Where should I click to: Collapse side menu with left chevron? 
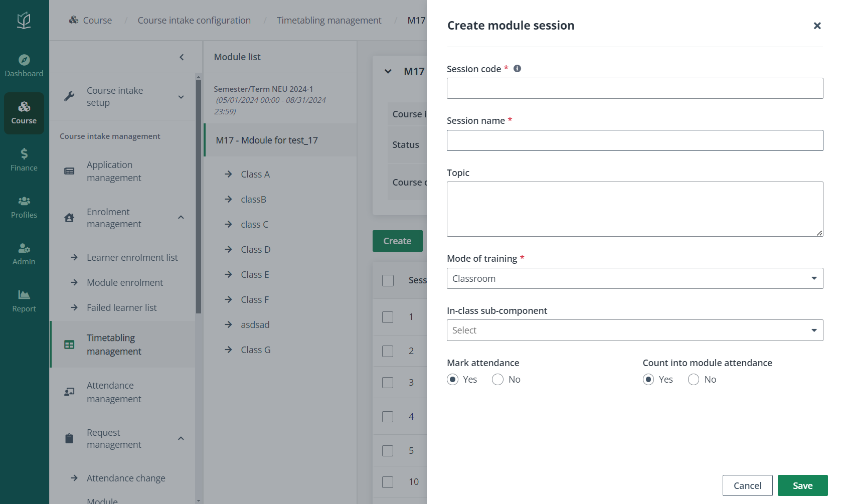coord(182,57)
